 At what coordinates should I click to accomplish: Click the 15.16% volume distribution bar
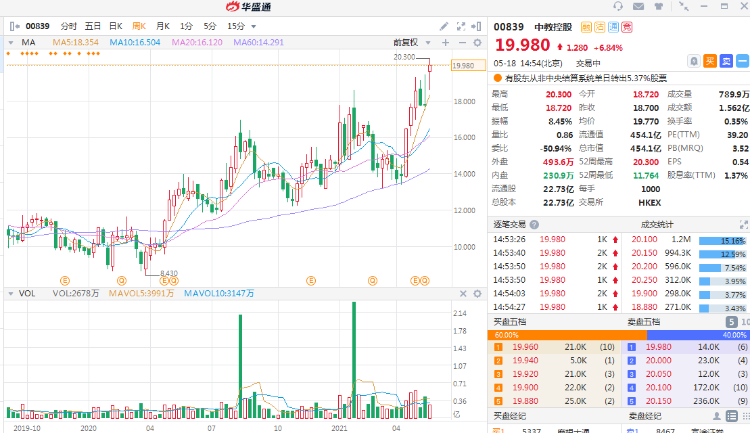(722, 241)
